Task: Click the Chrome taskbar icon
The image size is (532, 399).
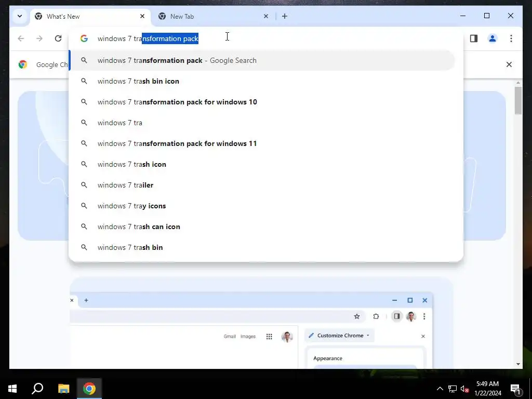Action: click(x=89, y=389)
